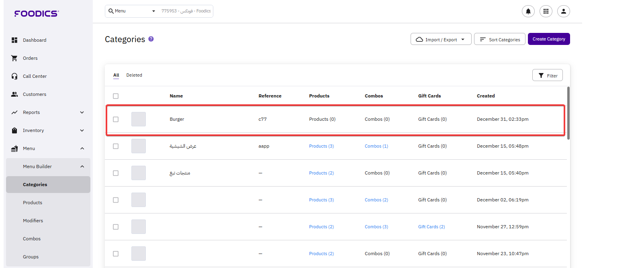Open the Import / Export dropdown

[x=441, y=39]
